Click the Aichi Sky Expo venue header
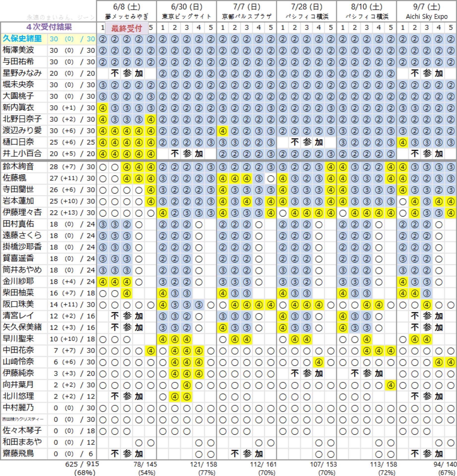 pyautogui.click(x=427, y=17)
